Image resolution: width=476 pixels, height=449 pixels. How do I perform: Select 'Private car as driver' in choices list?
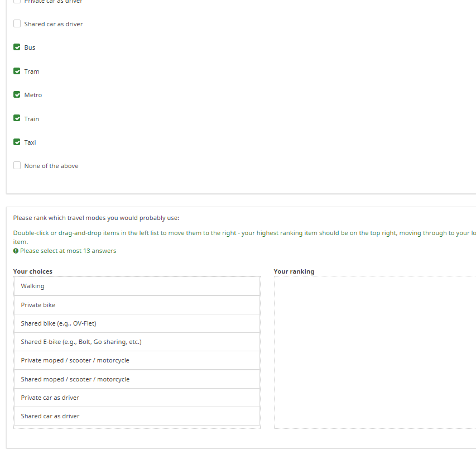pyautogui.click(x=137, y=398)
